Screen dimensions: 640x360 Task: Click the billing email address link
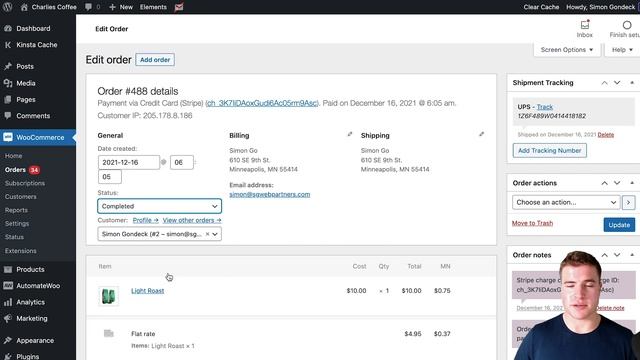tap(269, 194)
